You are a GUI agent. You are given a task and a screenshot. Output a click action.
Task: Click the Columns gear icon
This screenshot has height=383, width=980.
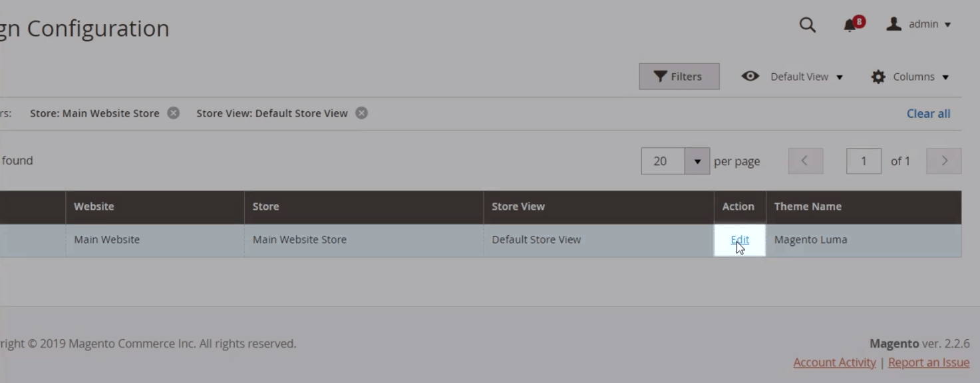pyautogui.click(x=878, y=77)
